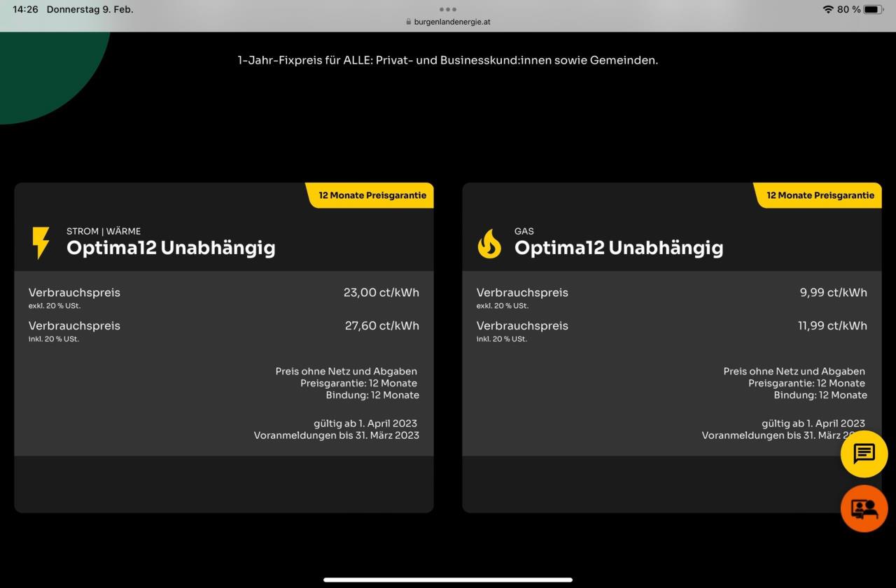
Task: Open the orange video consultation button
Action: coord(864,508)
